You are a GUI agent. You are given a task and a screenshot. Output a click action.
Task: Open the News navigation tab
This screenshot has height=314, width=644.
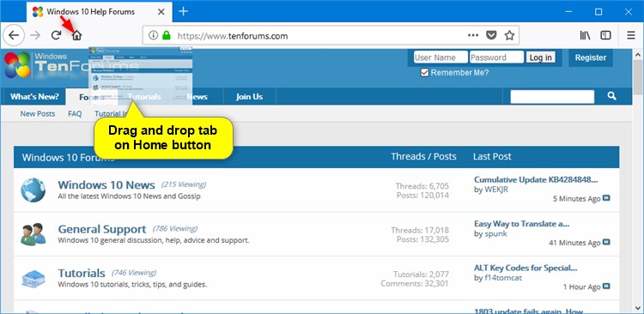point(197,97)
